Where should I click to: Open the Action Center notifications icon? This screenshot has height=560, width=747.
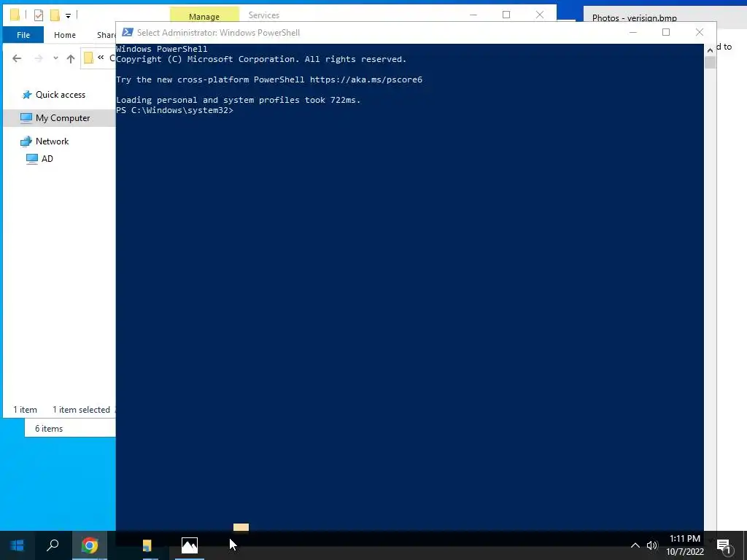click(x=724, y=545)
